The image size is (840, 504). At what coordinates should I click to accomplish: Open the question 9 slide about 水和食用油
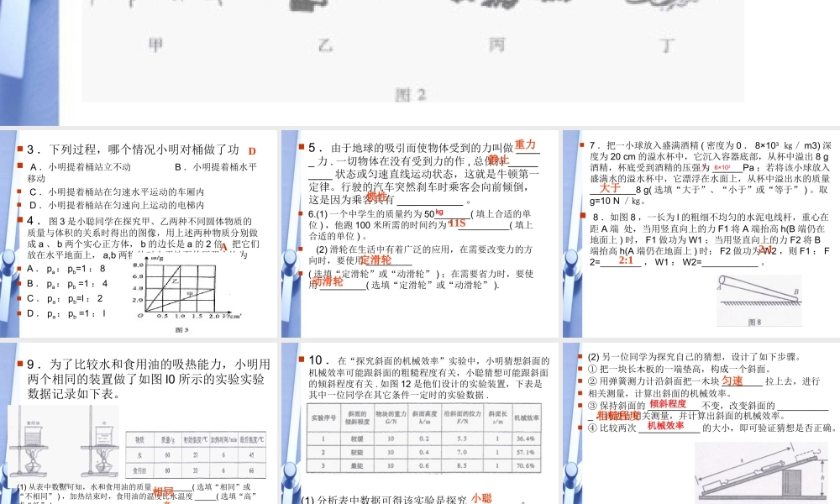pos(139,423)
